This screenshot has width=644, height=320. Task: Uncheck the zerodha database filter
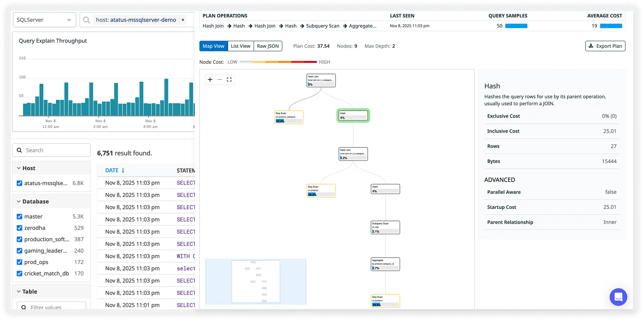click(19, 228)
